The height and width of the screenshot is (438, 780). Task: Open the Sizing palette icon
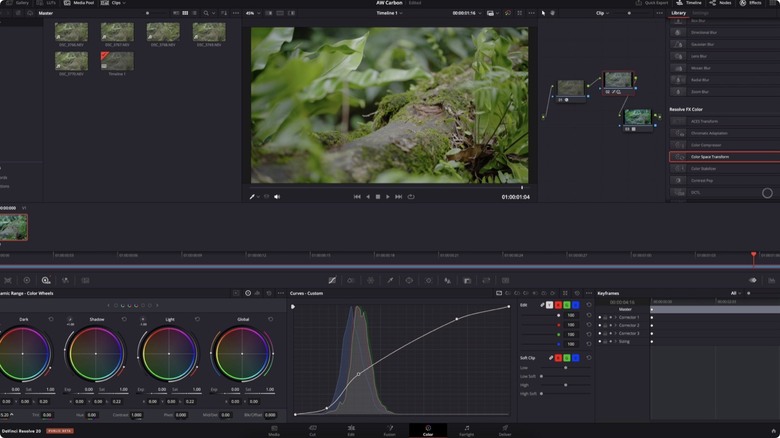click(486, 280)
